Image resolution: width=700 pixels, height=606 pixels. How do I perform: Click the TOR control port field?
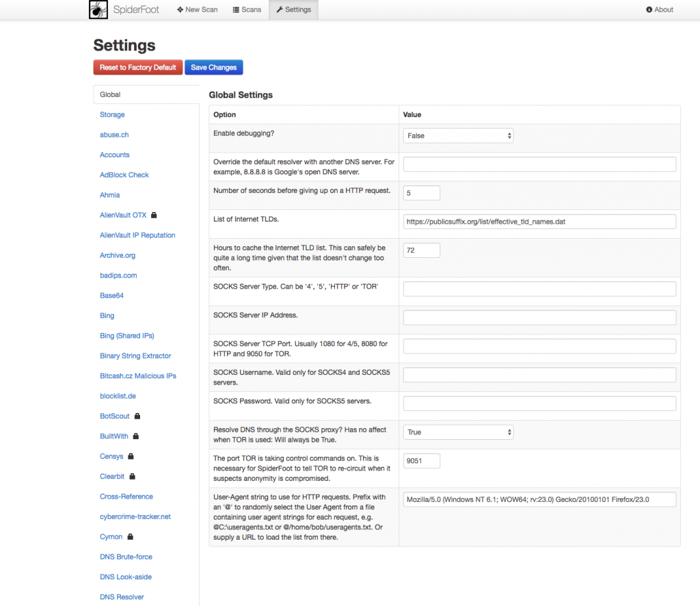pos(421,461)
